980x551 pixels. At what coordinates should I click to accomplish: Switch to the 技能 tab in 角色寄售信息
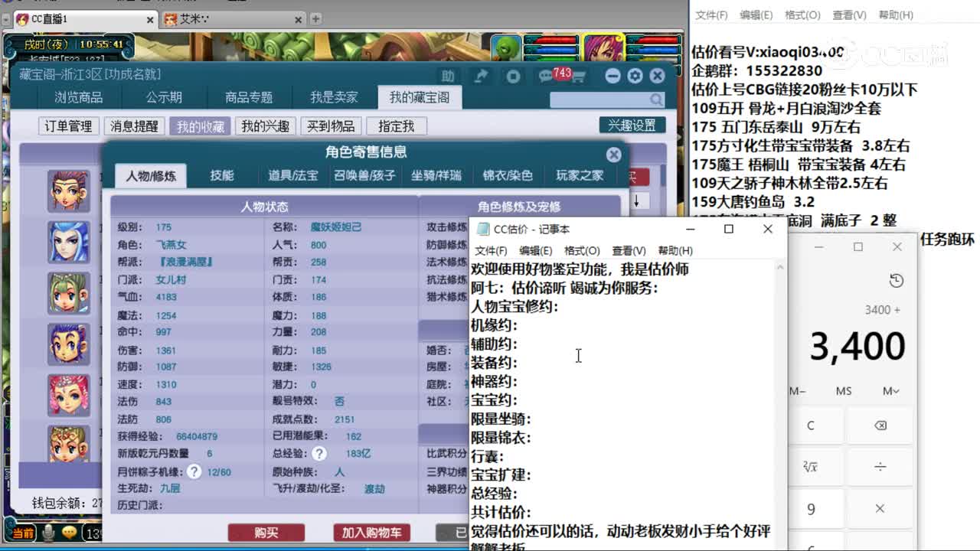[222, 175]
